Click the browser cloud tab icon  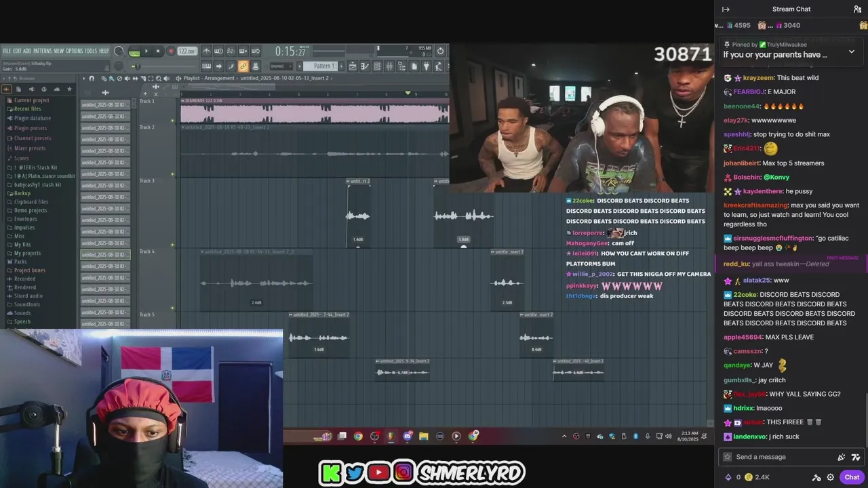click(x=57, y=89)
